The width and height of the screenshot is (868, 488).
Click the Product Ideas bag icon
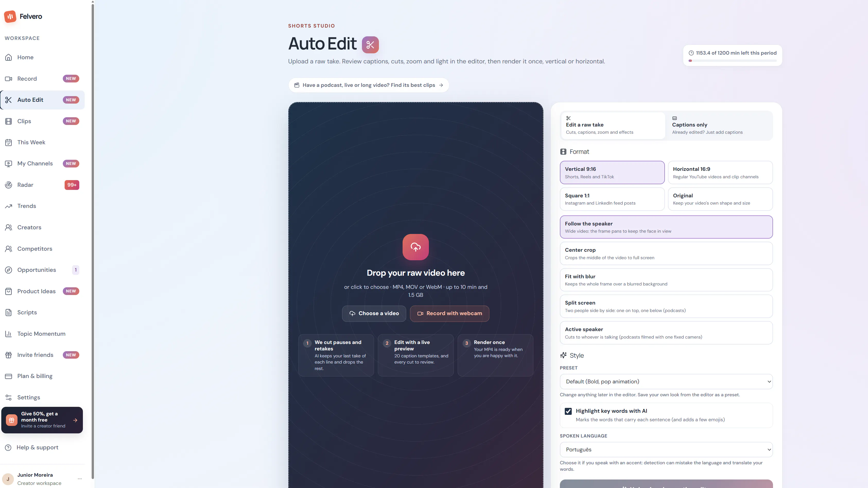click(x=9, y=291)
